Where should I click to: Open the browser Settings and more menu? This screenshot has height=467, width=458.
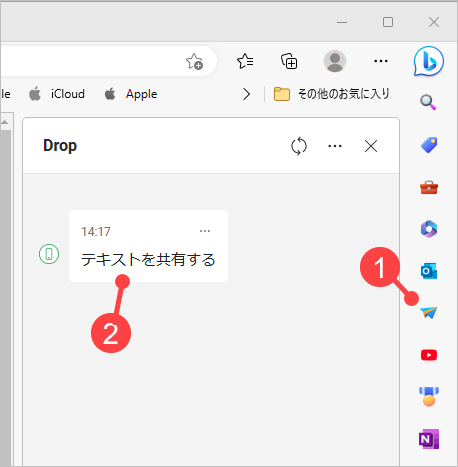click(x=381, y=61)
